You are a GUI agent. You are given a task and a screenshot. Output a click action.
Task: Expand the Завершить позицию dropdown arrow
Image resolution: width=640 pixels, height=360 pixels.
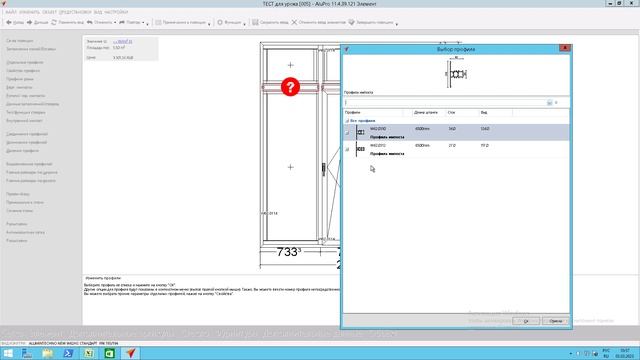point(397,24)
